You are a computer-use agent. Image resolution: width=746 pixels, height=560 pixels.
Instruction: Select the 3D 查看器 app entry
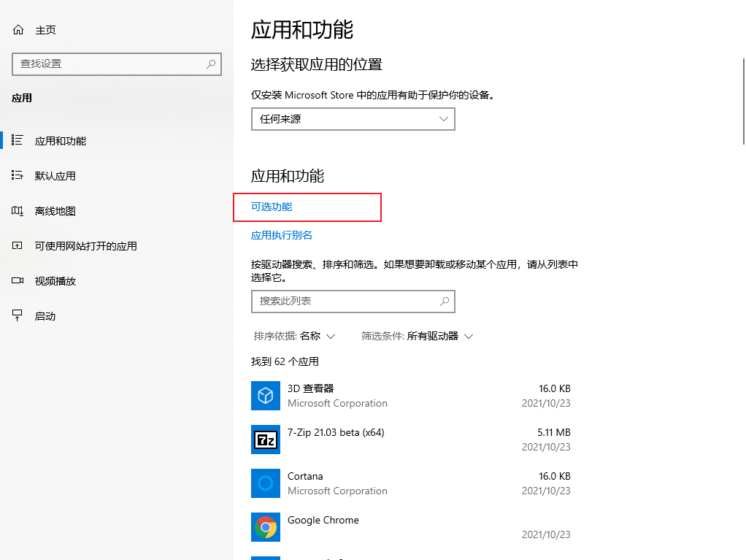point(411,396)
